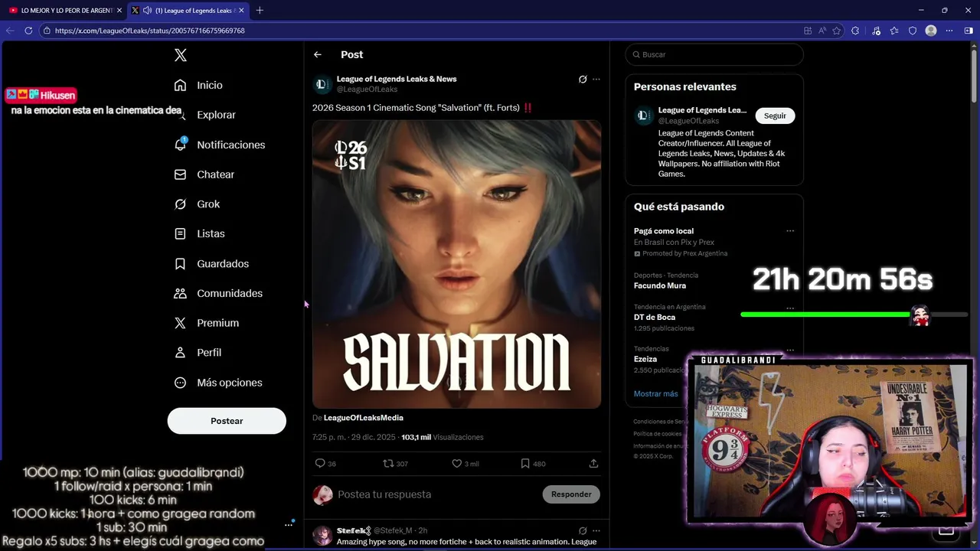Image resolution: width=980 pixels, height=551 pixels.
Task: Click the 103,1 mil Visualizaciones text
Action: 443,438
